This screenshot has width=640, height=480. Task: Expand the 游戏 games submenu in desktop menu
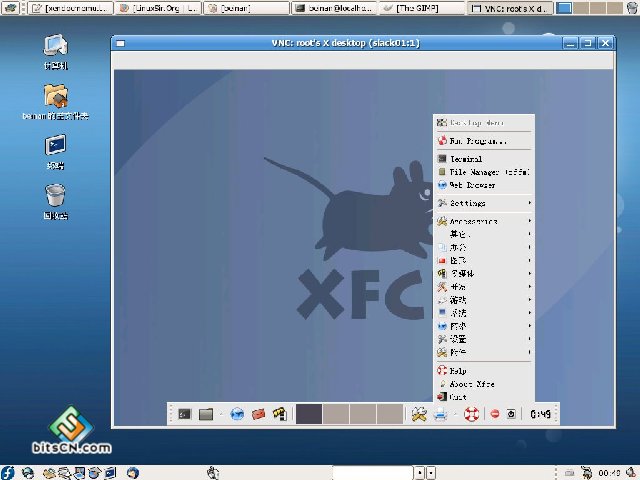484,300
